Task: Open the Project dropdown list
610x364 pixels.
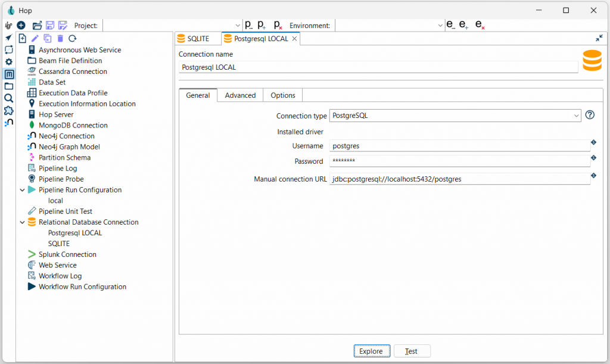Action: 237,26
